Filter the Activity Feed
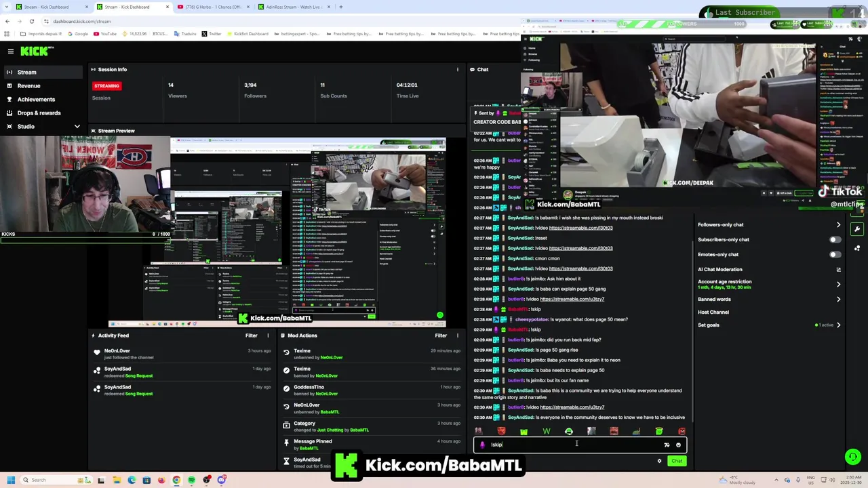Viewport: 868px width, 488px height. click(252, 335)
